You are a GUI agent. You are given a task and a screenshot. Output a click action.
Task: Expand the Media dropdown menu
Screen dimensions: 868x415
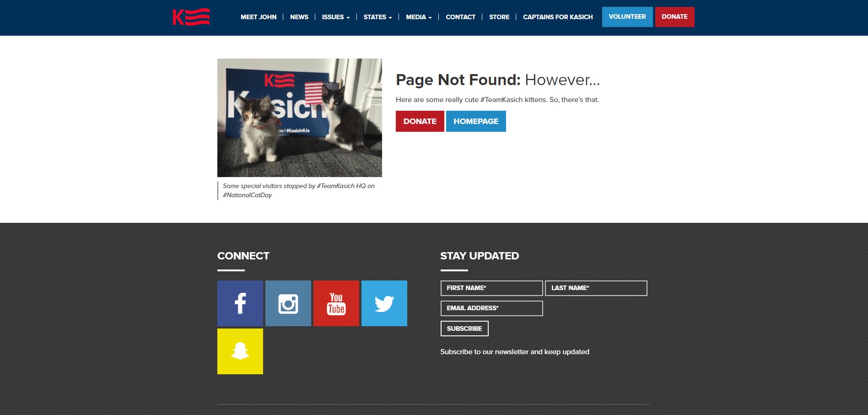[x=419, y=17]
